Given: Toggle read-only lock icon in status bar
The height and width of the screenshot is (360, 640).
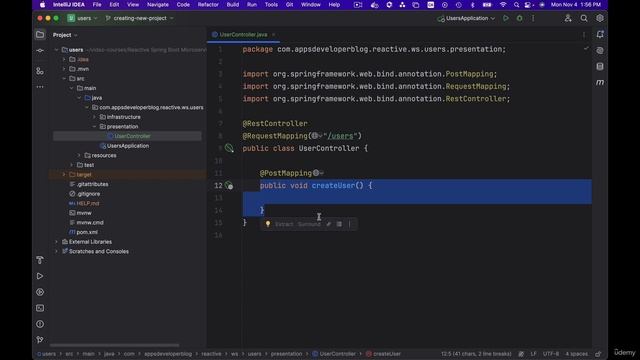Looking at the screenshot, I should click(598, 354).
